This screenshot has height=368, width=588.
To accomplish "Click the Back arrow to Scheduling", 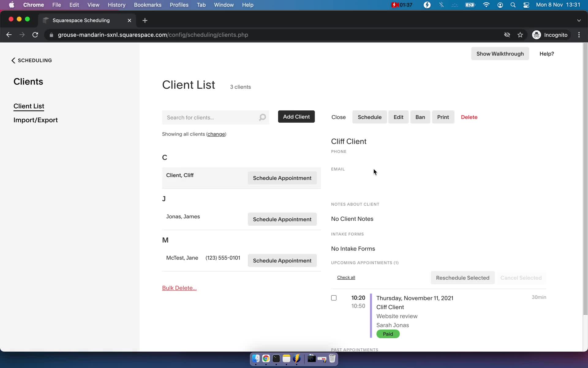I will click(x=13, y=60).
